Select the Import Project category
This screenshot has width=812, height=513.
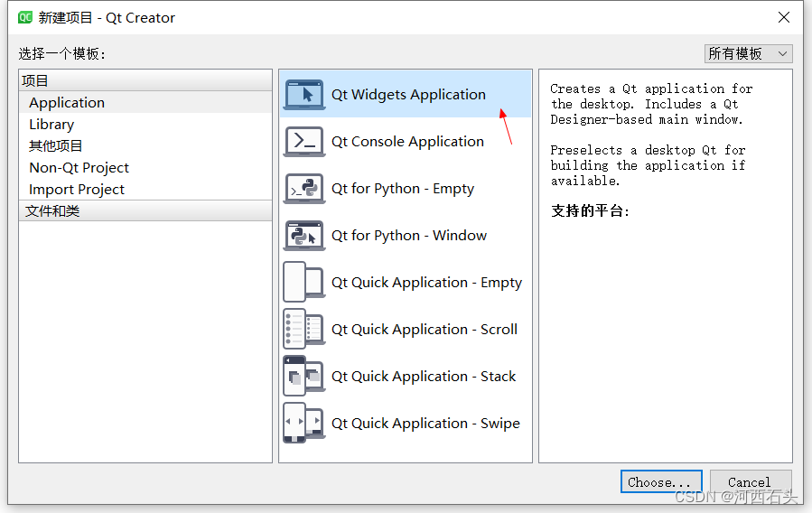click(x=145, y=190)
